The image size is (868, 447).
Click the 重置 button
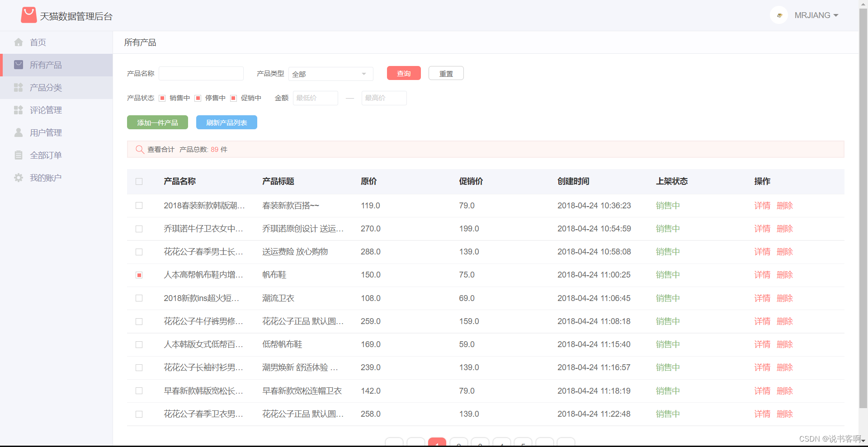coord(446,73)
